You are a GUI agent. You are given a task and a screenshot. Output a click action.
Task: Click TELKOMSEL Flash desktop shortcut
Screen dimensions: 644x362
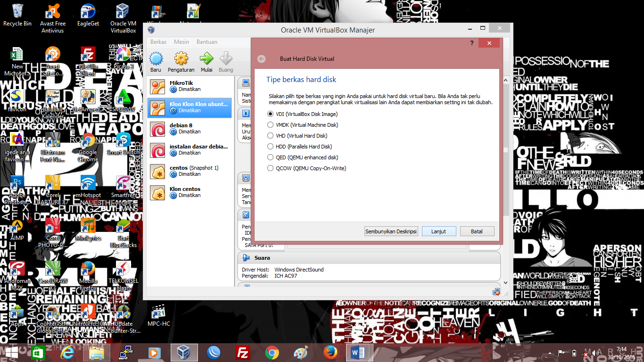123,276
